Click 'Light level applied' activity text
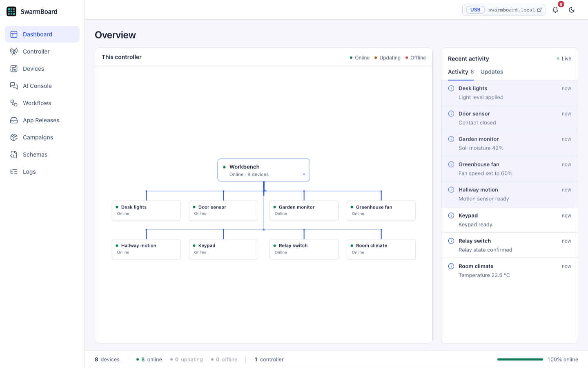 (481, 97)
